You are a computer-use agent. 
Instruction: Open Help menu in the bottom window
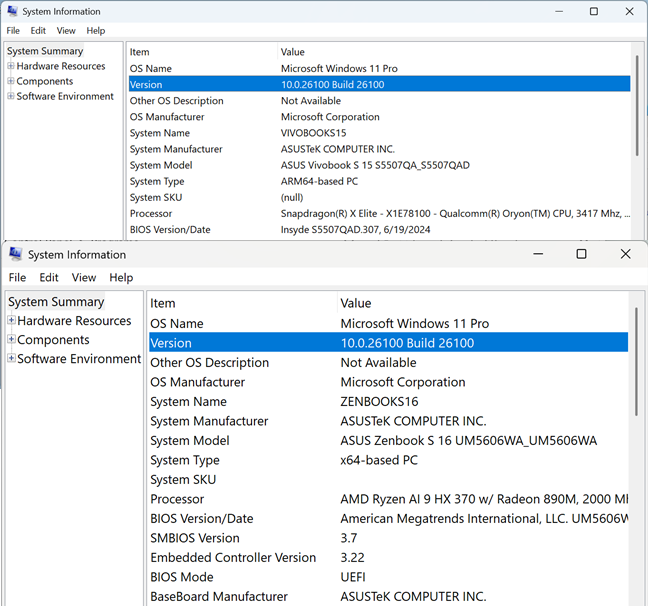coord(121,277)
